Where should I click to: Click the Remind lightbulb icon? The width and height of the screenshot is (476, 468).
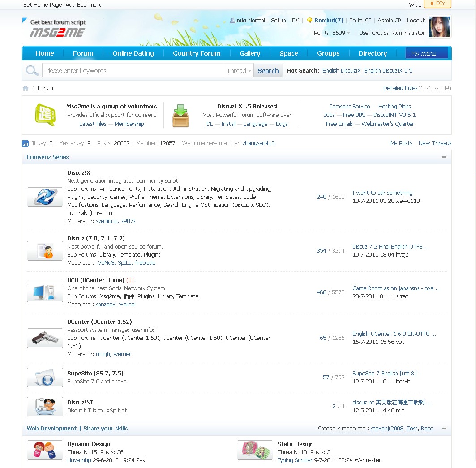pos(309,20)
